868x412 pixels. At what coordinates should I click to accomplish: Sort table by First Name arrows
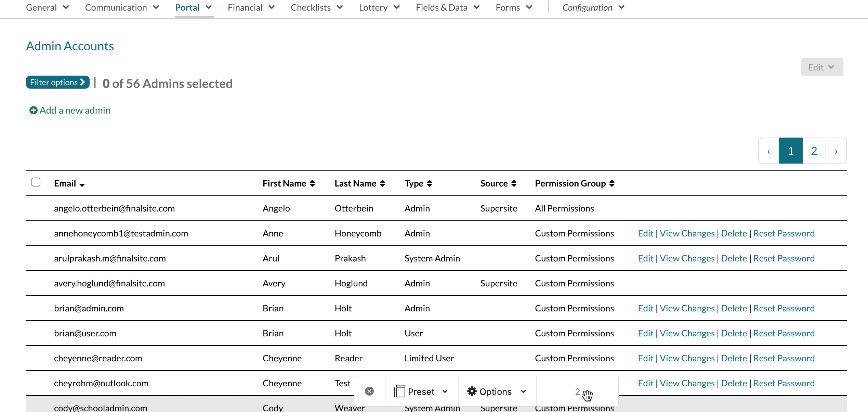click(x=312, y=184)
